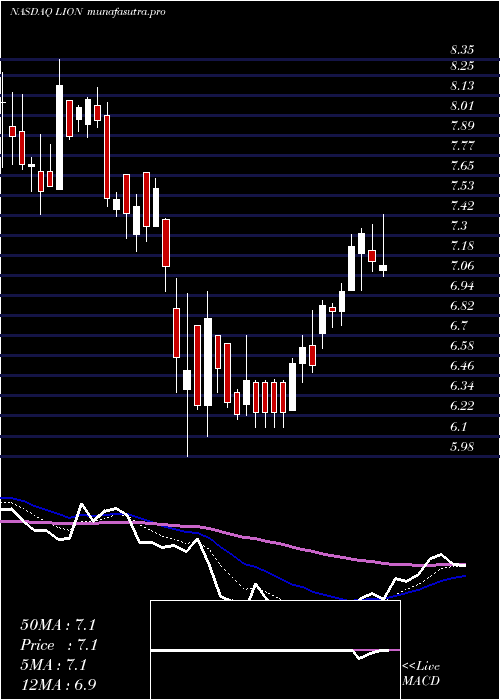Click the <<Live MACD label
This screenshot has width=500, height=700.
coord(421,674)
